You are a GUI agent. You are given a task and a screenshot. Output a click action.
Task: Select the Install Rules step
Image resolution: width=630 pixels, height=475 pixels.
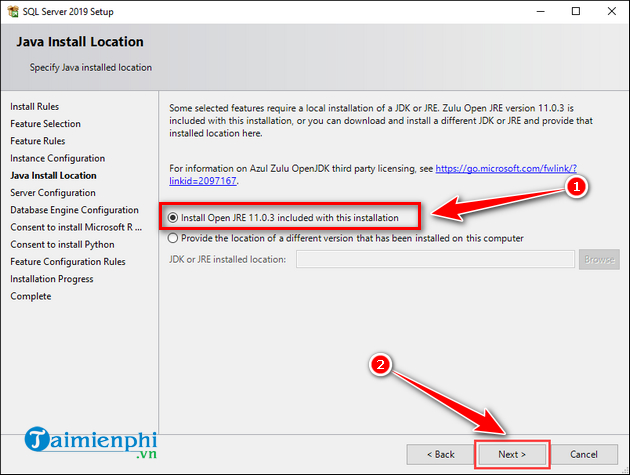coord(35,106)
